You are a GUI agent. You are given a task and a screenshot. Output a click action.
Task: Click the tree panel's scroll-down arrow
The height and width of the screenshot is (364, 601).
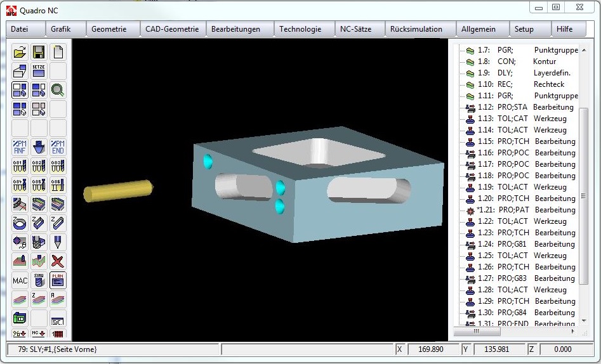[584, 321]
